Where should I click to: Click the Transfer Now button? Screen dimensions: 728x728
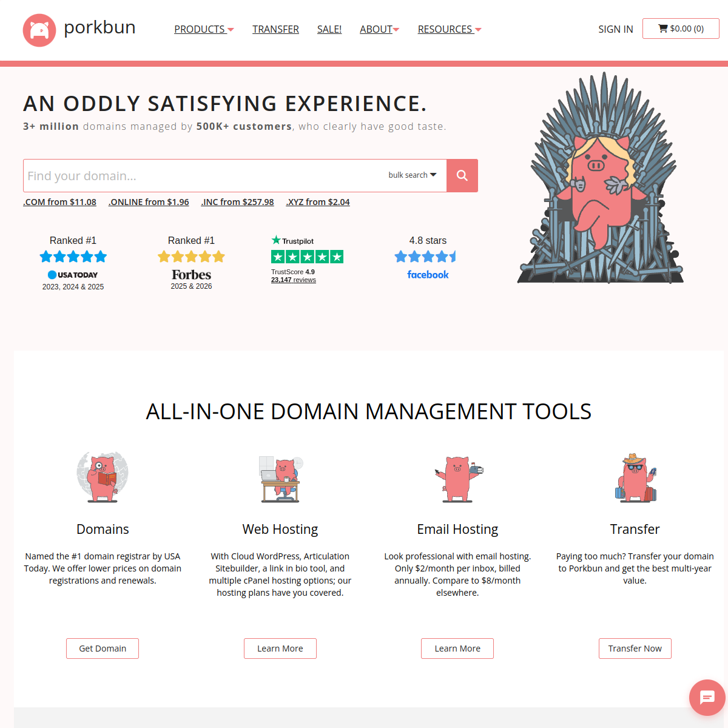pyautogui.click(x=635, y=648)
